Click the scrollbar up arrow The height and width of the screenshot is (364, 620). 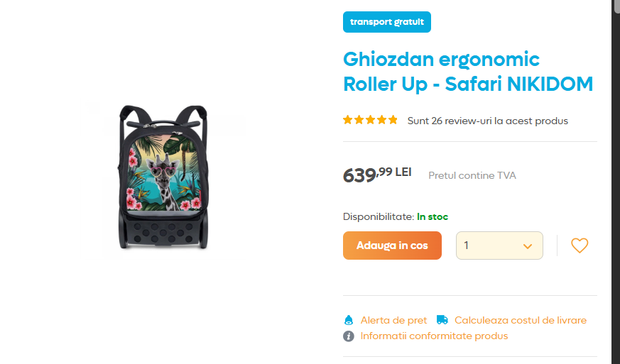[616, 4]
